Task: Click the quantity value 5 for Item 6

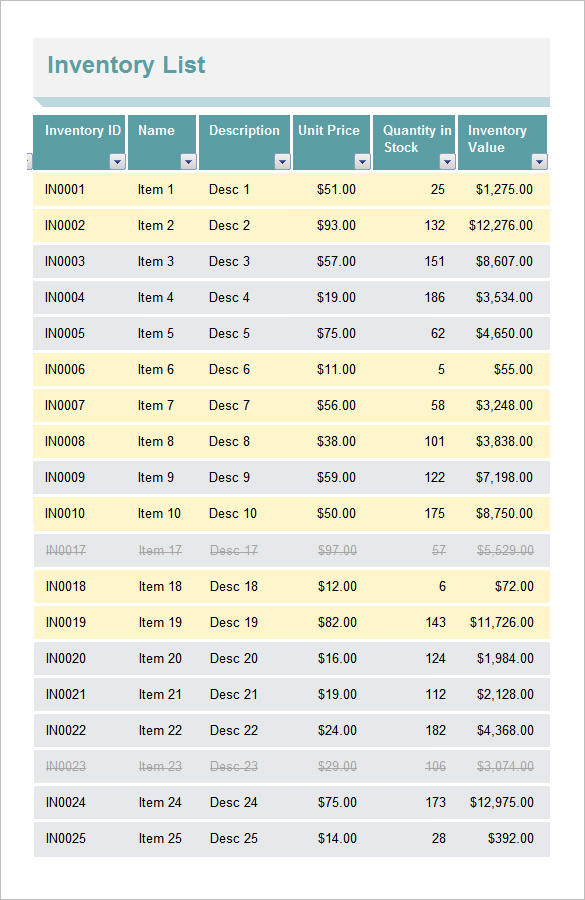Action: pos(437,369)
